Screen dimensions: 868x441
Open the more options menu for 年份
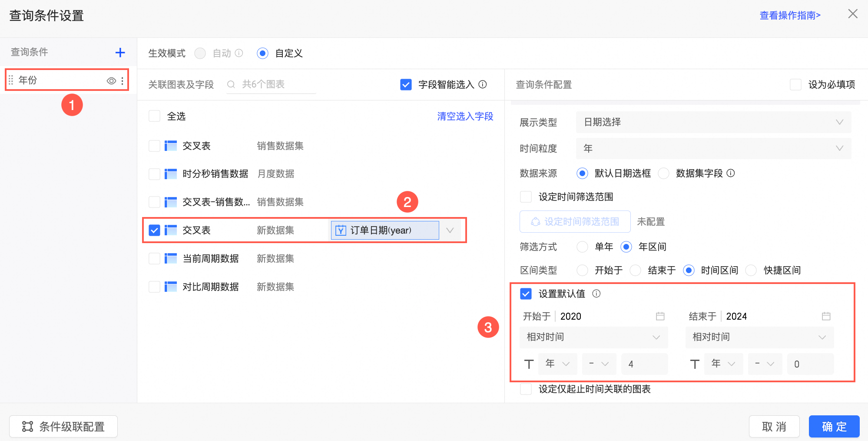pyautogui.click(x=123, y=80)
